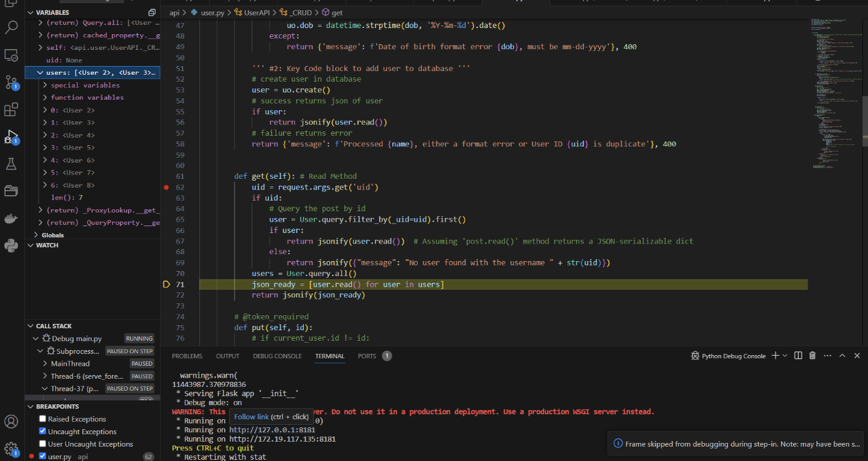This screenshot has width=868, height=461.
Task: Open the Source Control view
Action: pyautogui.click(x=12, y=82)
